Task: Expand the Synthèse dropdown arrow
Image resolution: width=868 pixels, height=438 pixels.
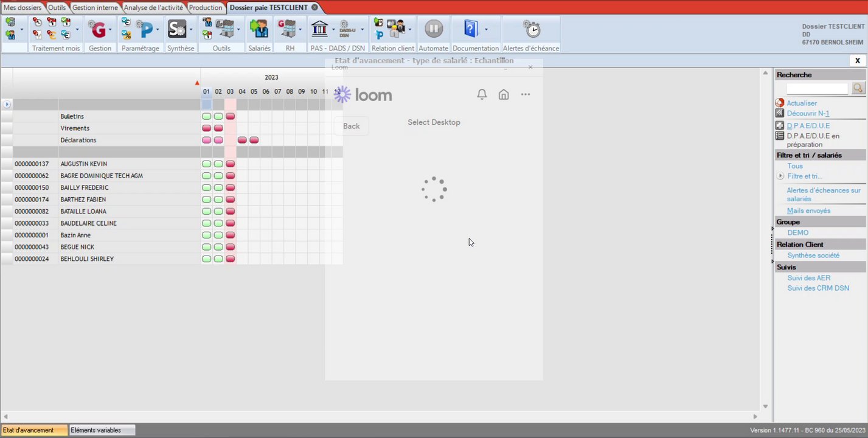Action: pyautogui.click(x=190, y=29)
